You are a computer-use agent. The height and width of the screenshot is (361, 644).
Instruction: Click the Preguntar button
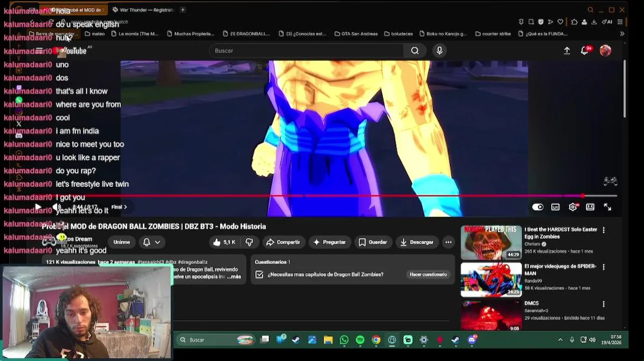click(x=329, y=242)
